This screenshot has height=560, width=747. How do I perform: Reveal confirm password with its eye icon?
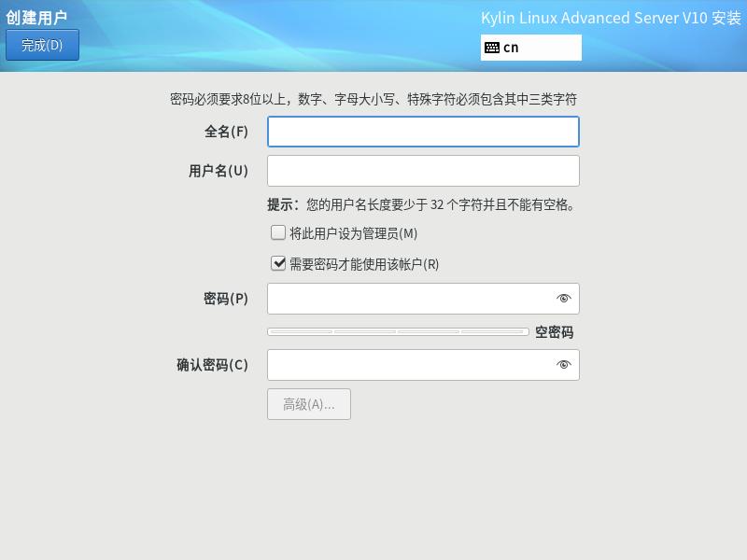(563, 365)
